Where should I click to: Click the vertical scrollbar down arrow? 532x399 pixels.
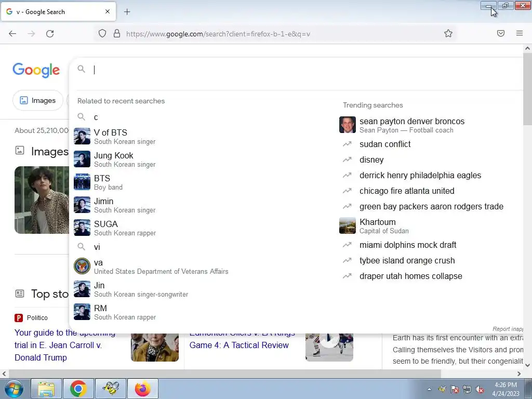[528, 365]
